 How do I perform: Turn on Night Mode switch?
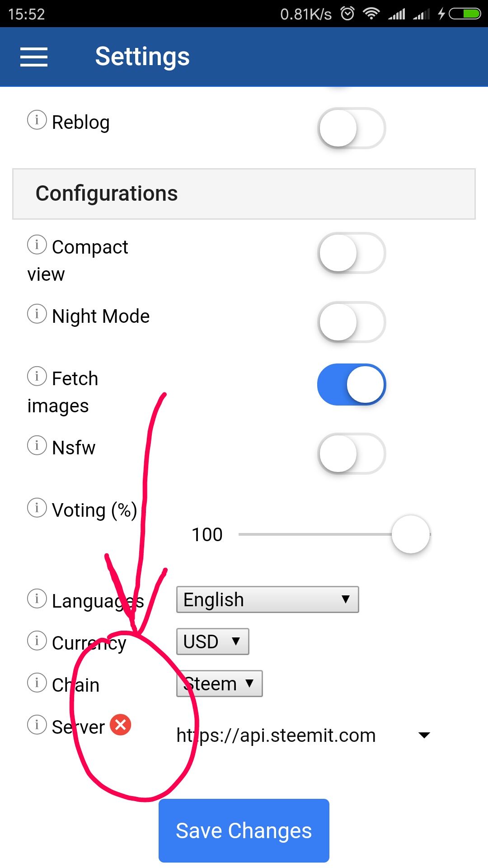[352, 322]
